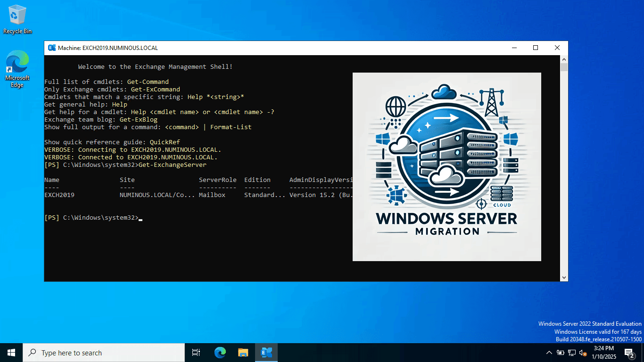This screenshot has height=362, width=644.
Task: Click the console vertical scrollbar thumb
Action: coord(564,67)
